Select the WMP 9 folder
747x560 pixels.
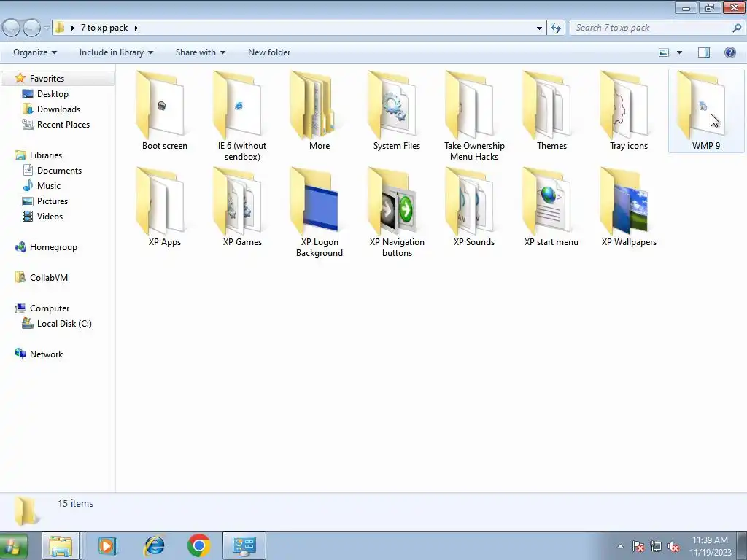point(706,111)
